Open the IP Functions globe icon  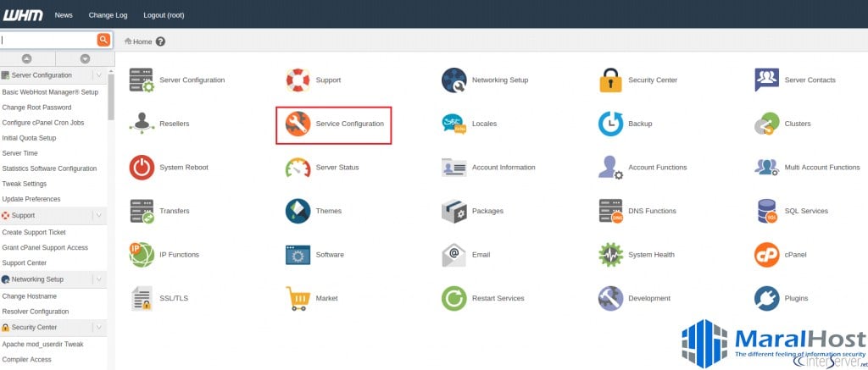pyautogui.click(x=142, y=254)
